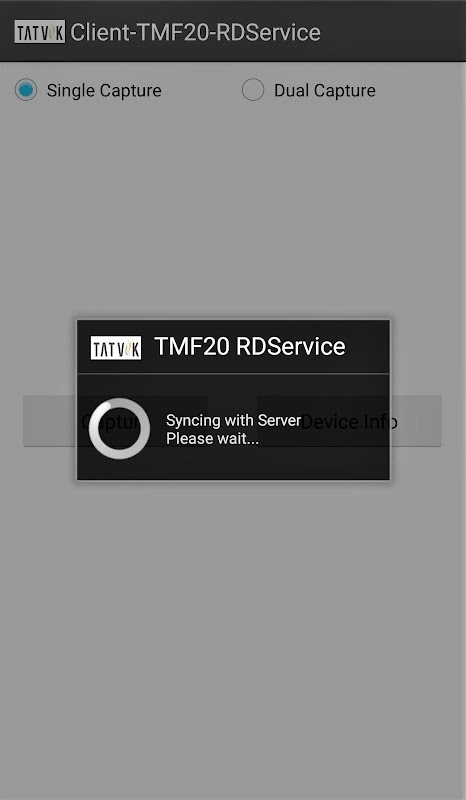Image resolution: width=466 pixels, height=800 pixels.
Task: Click the Please wait... text line
Action: (x=212, y=439)
